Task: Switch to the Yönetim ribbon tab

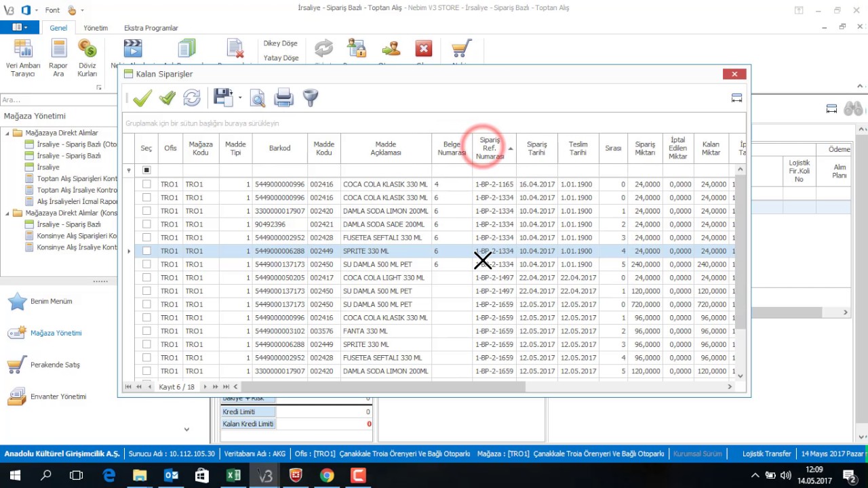Action: point(96,28)
